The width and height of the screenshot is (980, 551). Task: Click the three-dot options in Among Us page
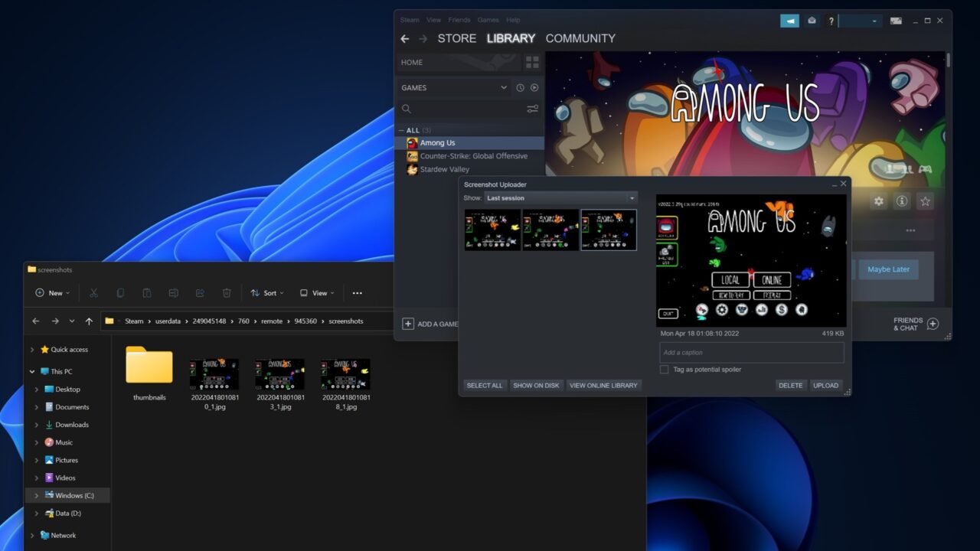[910, 230]
